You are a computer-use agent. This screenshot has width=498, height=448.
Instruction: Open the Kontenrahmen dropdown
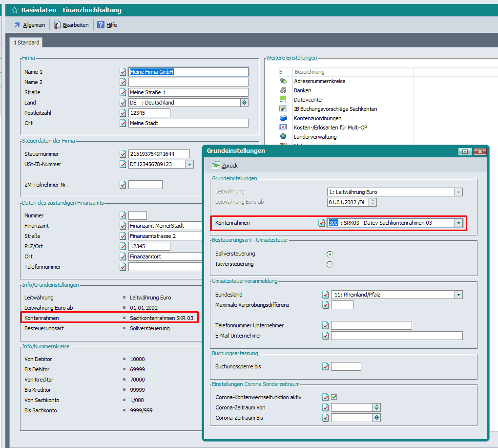pyautogui.click(x=458, y=223)
